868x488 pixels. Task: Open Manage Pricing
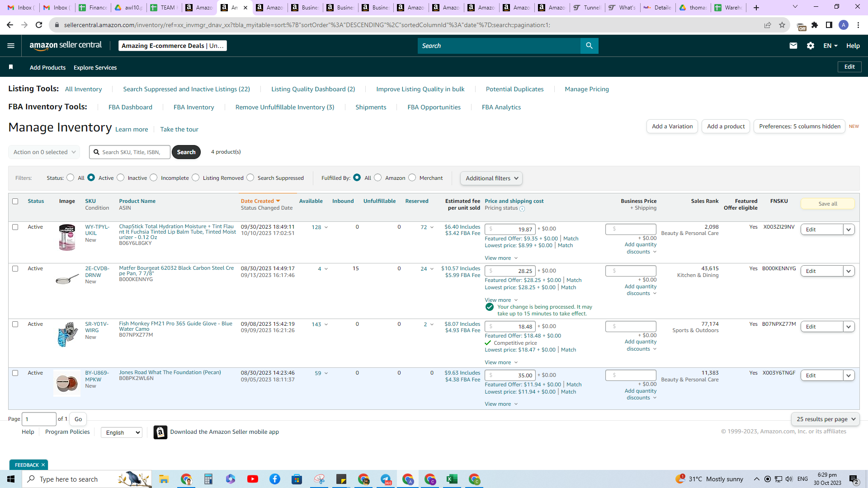tap(587, 89)
